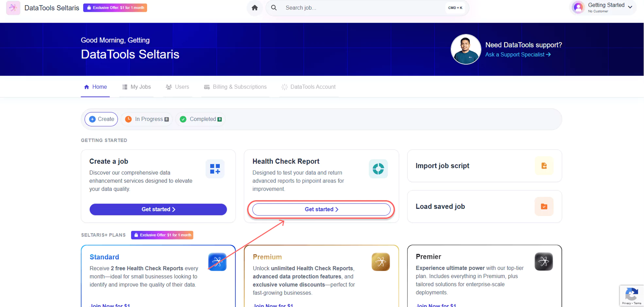Select the Create filter pill
The height and width of the screenshot is (307, 644).
point(101,119)
